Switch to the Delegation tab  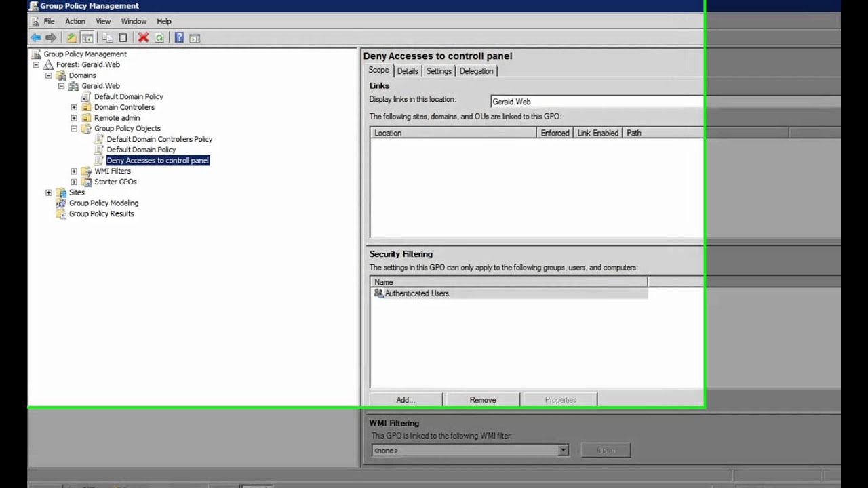(477, 71)
